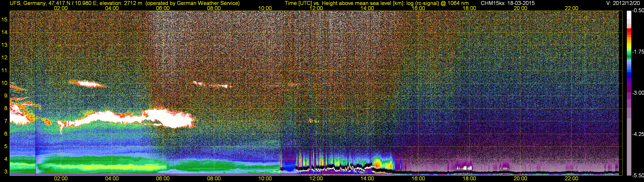
Task: Click the '10:00' label on the top time axis
Action: (x=265, y=8)
